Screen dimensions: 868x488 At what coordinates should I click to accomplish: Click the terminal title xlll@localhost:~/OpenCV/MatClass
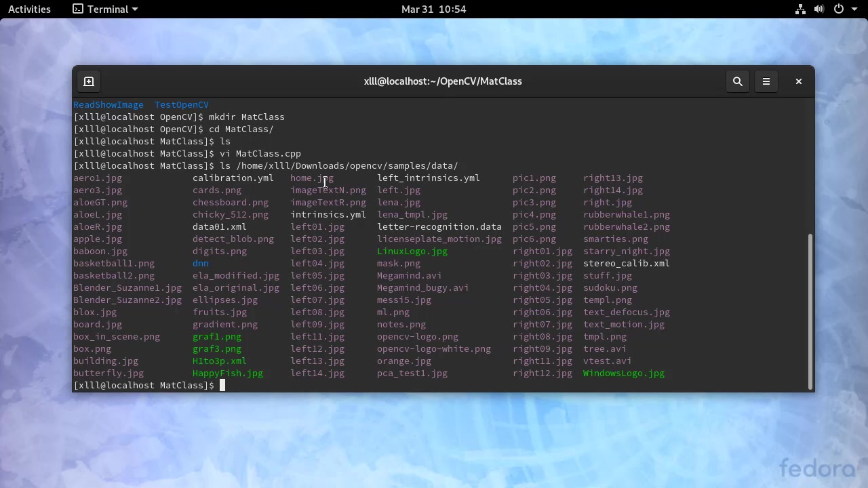point(443,81)
